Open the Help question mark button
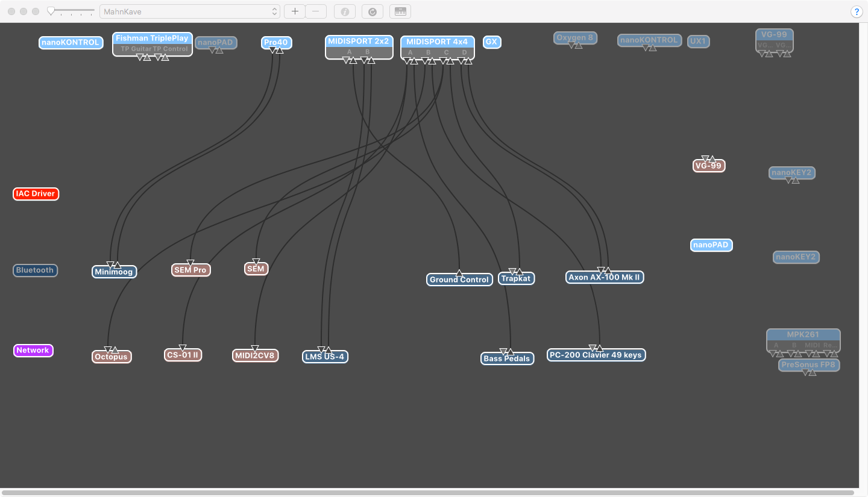This screenshot has height=497, width=868. (857, 11)
